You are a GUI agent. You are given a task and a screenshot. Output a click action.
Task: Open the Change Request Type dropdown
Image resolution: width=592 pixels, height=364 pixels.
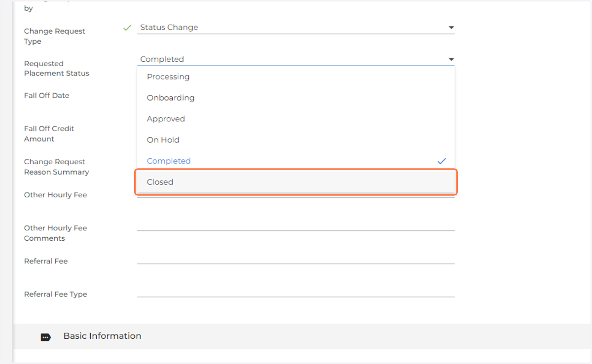(296, 28)
